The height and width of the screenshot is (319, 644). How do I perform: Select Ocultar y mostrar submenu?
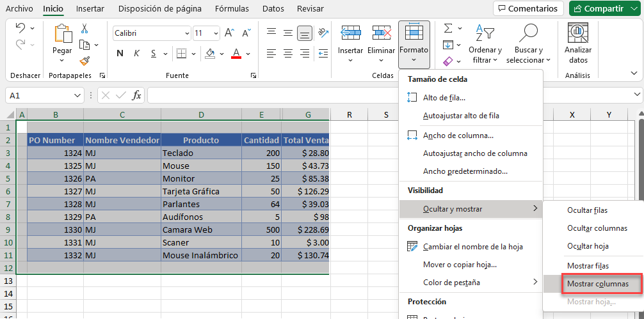471,209
